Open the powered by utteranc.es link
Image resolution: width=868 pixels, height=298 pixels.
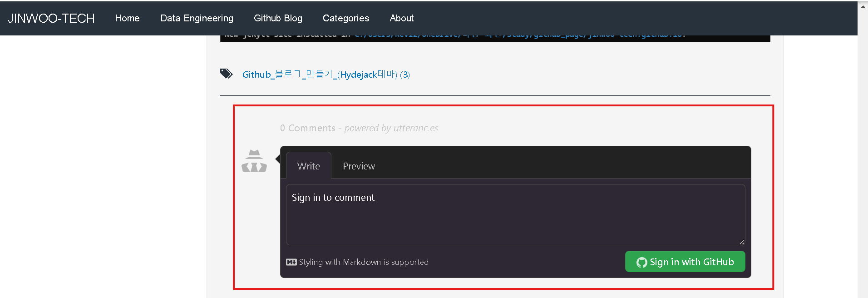coord(391,128)
